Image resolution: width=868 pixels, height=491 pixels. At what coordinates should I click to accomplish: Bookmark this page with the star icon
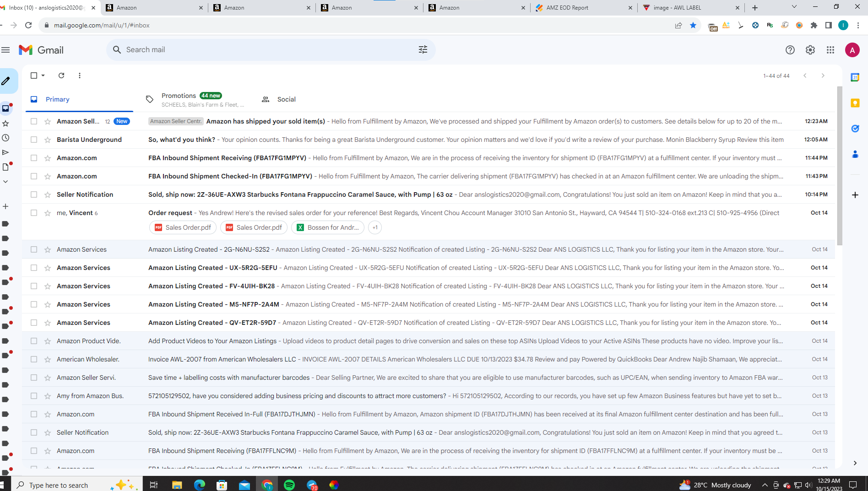(693, 25)
